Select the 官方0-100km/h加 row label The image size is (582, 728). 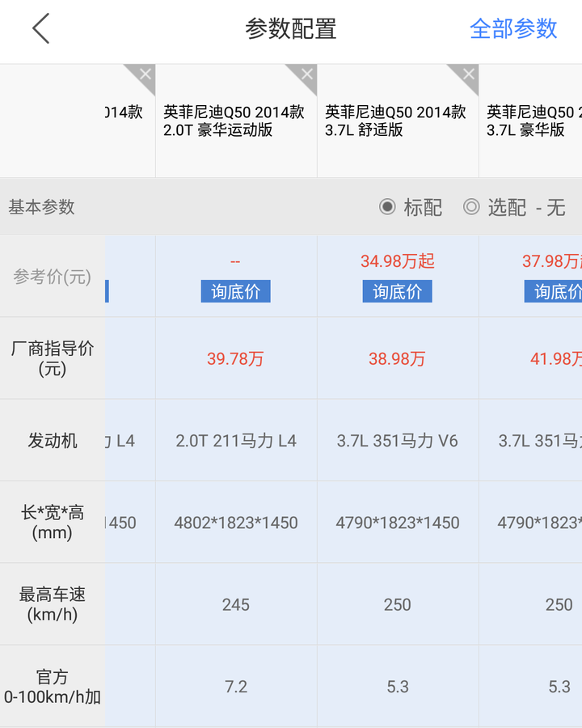point(53,687)
